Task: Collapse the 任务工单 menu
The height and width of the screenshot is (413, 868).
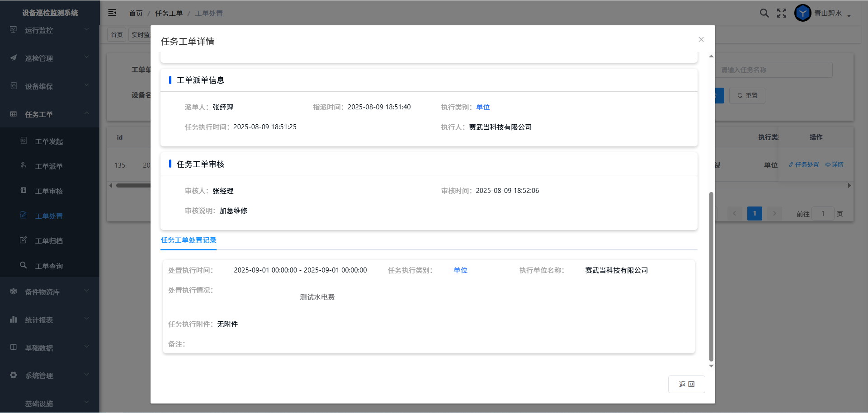Action: coord(50,114)
